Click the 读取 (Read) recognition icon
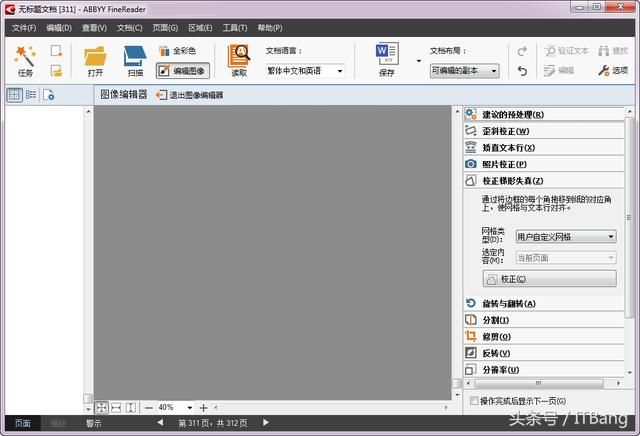The width and height of the screenshot is (640, 436). [239, 61]
